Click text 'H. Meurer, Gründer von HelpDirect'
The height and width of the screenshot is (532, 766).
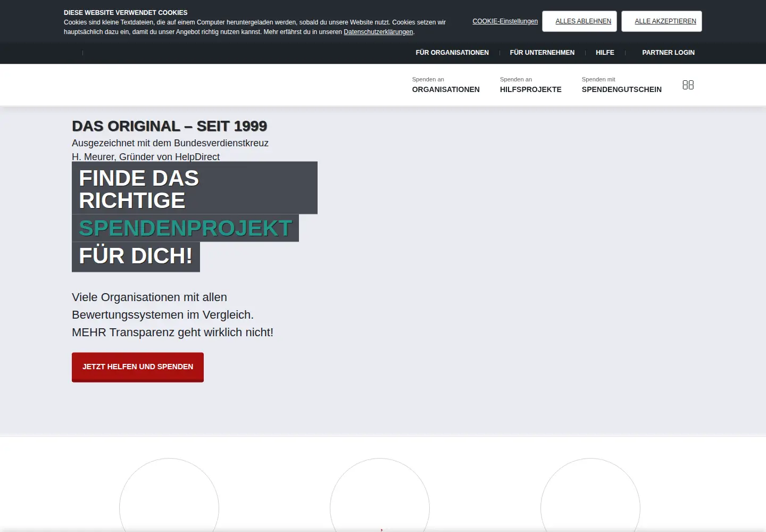coord(146,156)
